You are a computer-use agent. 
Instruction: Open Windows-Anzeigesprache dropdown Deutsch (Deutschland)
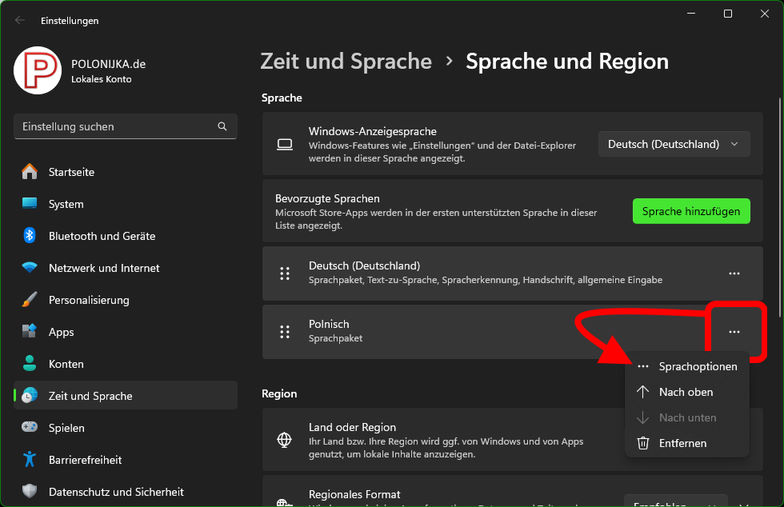point(673,144)
